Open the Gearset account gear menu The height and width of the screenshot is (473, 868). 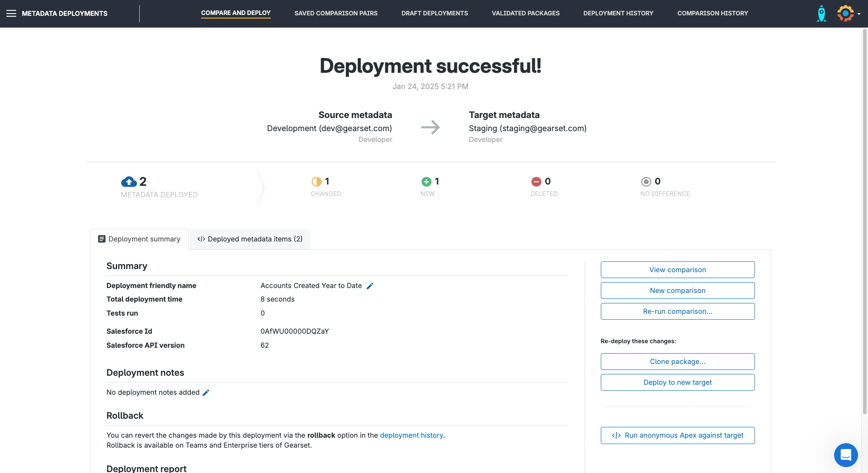tap(846, 14)
